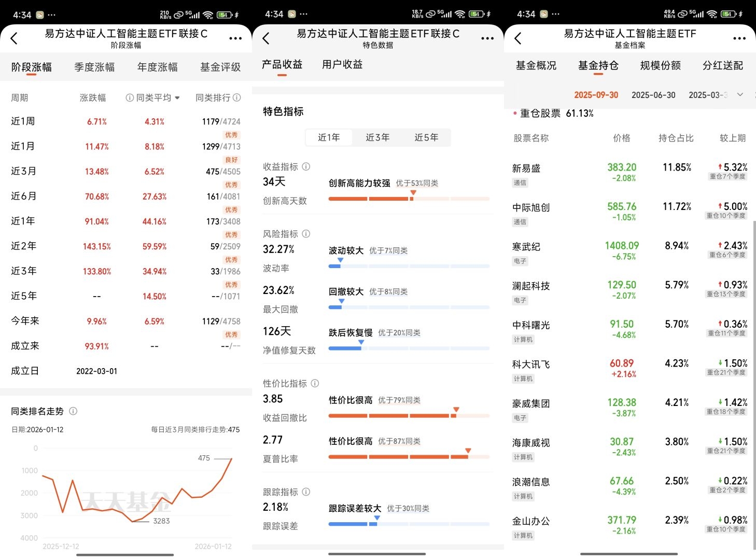Open the 基金评级 tab
Image resolution: width=756 pixels, height=560 pixels.
(x=220, y=67)
